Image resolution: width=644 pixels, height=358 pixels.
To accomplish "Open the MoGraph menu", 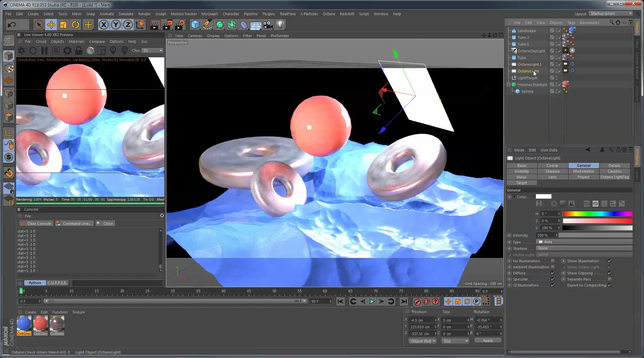I will pos(209,14).
